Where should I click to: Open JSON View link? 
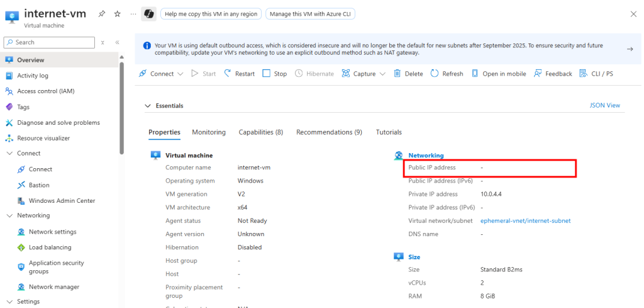coord(604,105)
